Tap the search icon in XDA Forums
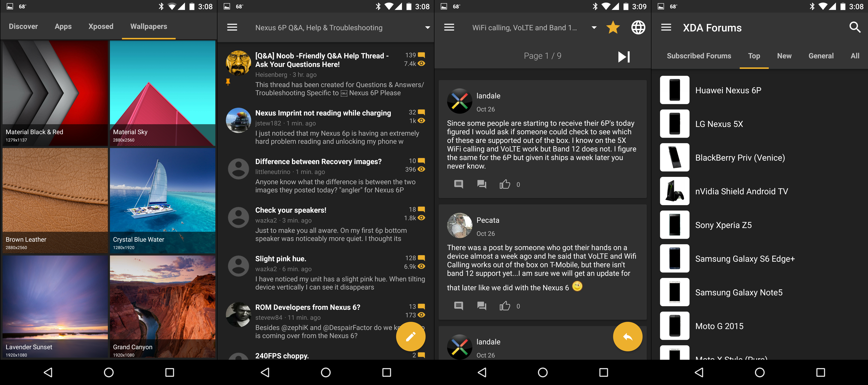This screenshot has height=385, width=868. click(855, 27)
